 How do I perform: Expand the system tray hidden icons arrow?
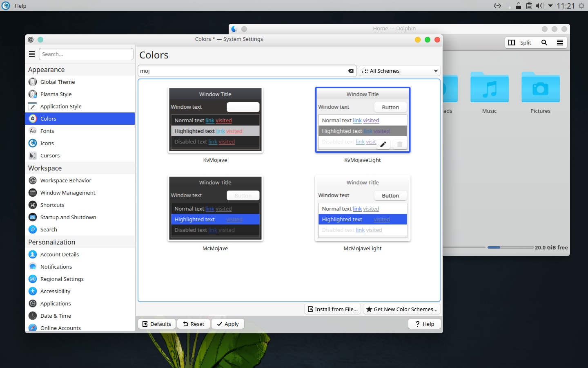tap(550, 6)
